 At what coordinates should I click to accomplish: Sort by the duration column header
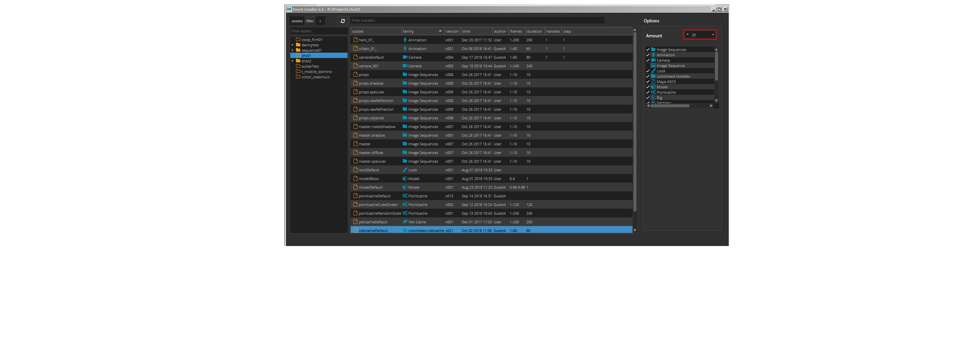pos(535,31)
